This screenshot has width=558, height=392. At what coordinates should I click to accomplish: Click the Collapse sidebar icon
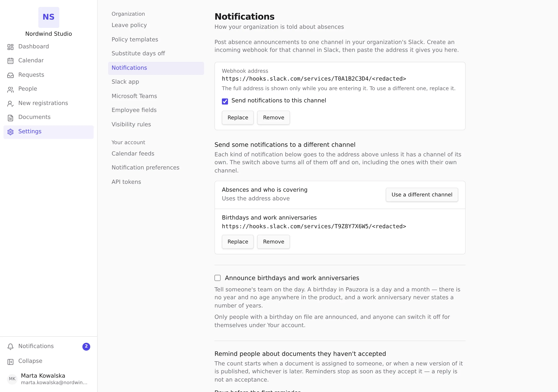coord(10,362)
